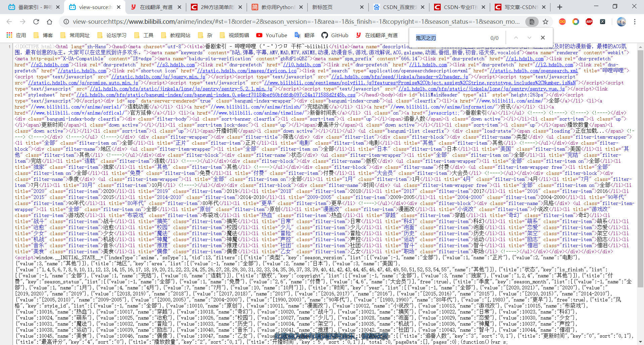The width and height of the screenshot is (644, 345).
Task: Click the scrollbar down arrow
Action: point(640,342)
